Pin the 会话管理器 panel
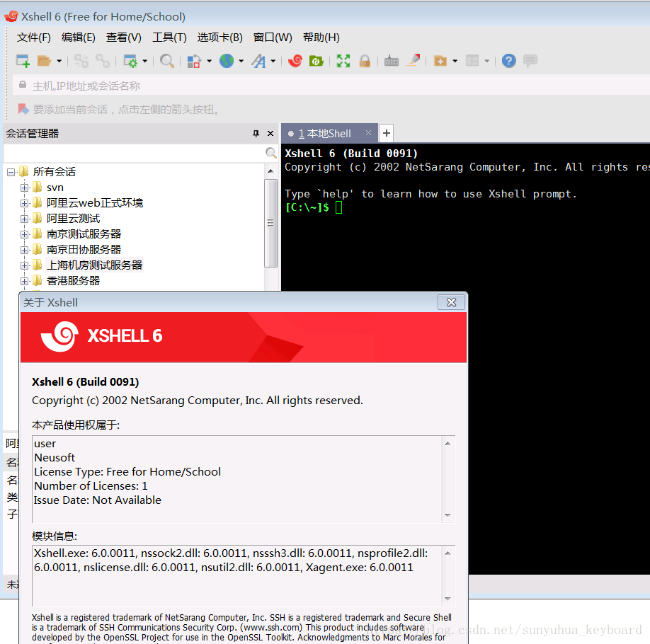 [x=256, y=134]
